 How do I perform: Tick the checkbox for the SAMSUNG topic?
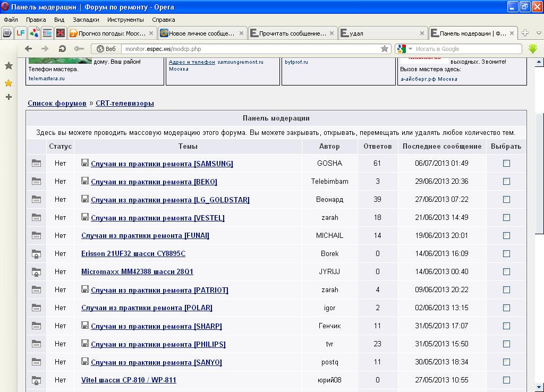[506, 164]
